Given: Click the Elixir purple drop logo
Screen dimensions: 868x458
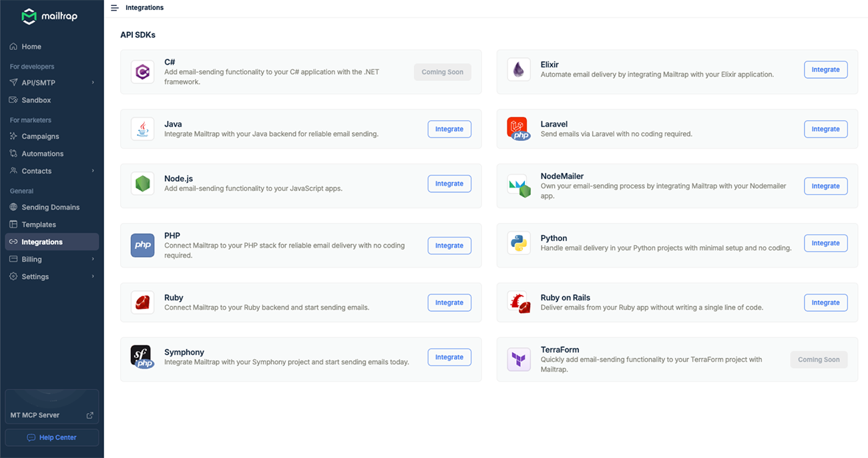Looking at the screenshot, I should (x=519, y=69).
